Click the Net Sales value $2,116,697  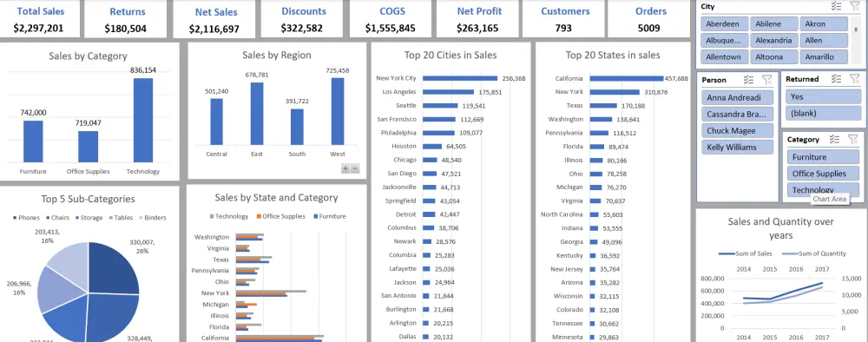214,29
